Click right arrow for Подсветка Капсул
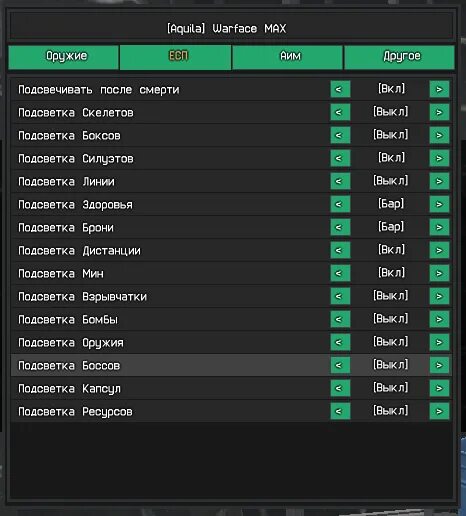Screen dimensions: 466x516 point(439,388)
